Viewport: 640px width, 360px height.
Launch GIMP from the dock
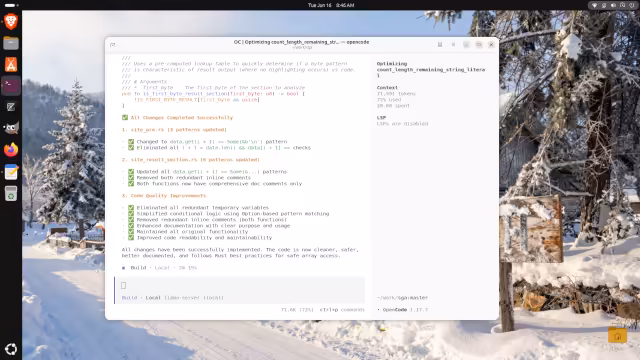click(x=11, y=129)
